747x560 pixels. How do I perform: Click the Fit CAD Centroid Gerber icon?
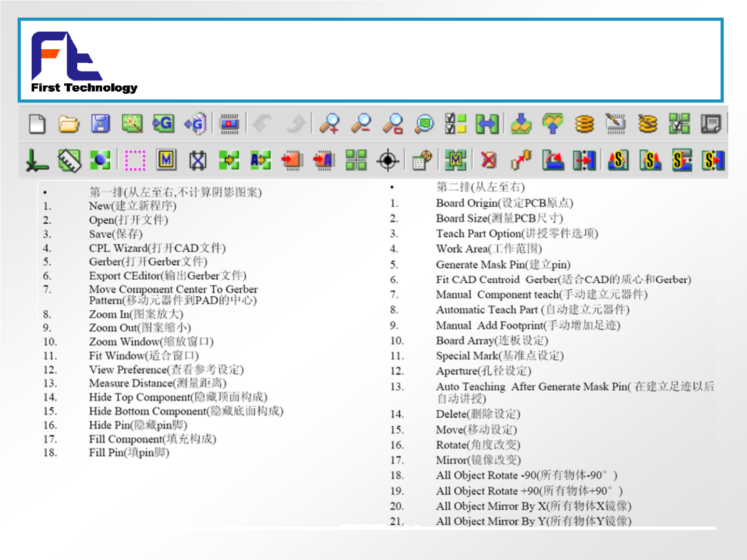pos(198,161)
